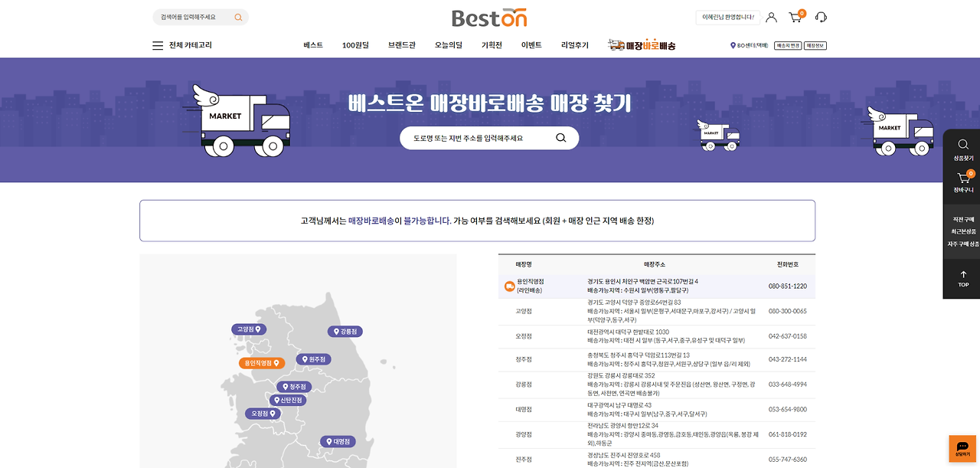Open the 베스트 menu

313,45
